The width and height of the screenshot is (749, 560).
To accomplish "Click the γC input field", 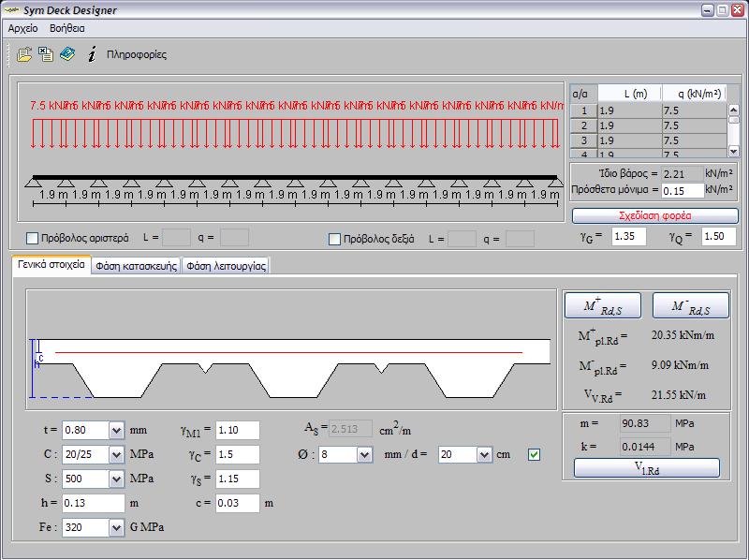I will [238, 454].
